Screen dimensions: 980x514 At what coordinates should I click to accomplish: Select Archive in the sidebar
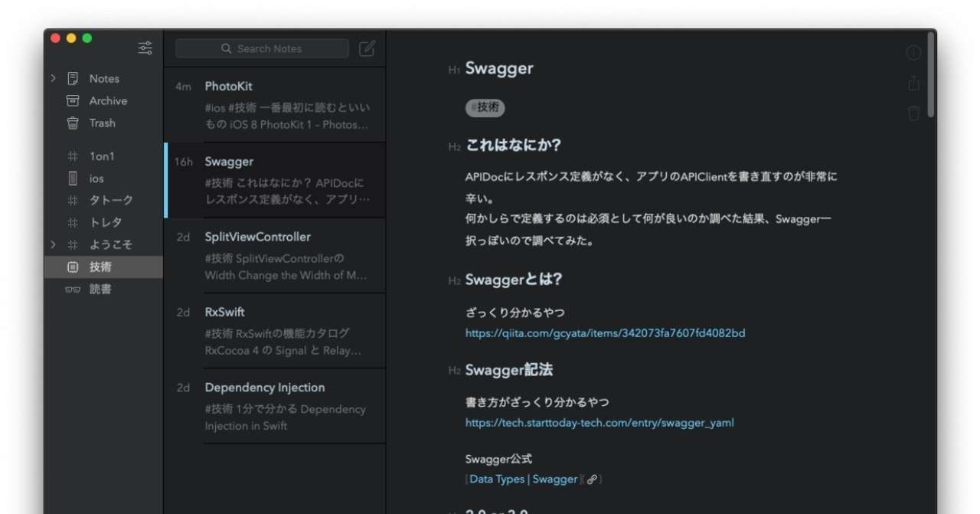click(x=108, y=100)
